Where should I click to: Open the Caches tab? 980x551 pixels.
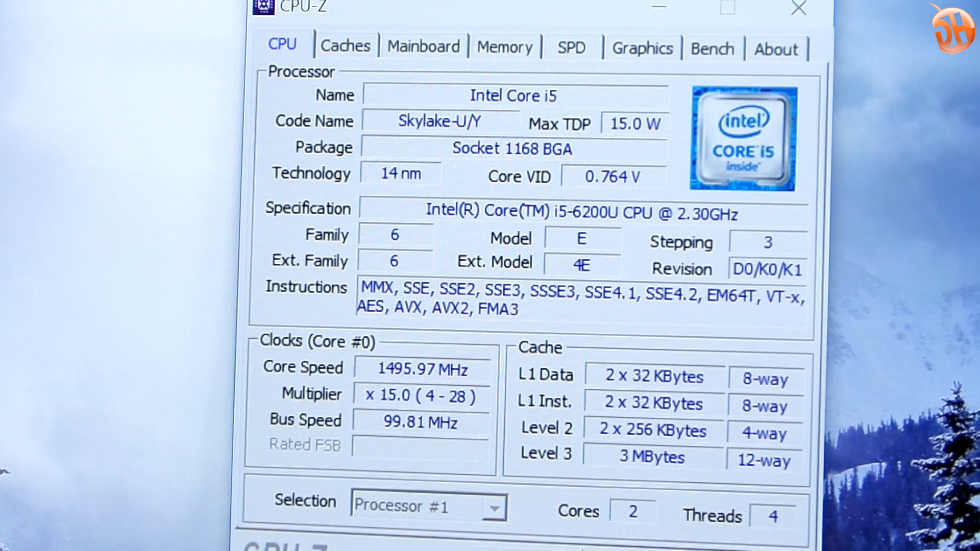(344, 46)
